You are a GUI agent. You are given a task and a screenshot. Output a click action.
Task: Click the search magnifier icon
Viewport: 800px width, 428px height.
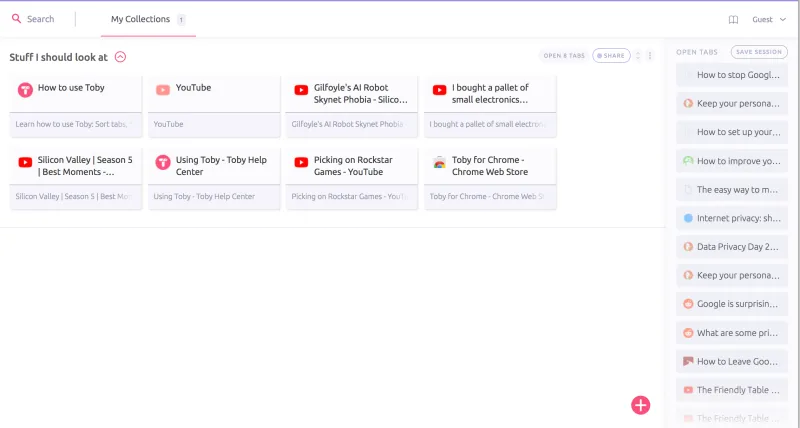tap(16, 19)
